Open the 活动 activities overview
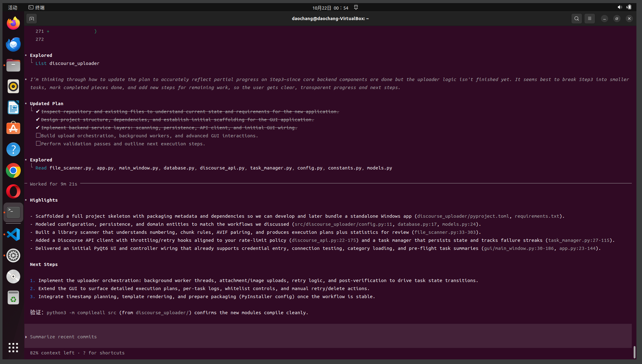 click(x=13, y=8)
